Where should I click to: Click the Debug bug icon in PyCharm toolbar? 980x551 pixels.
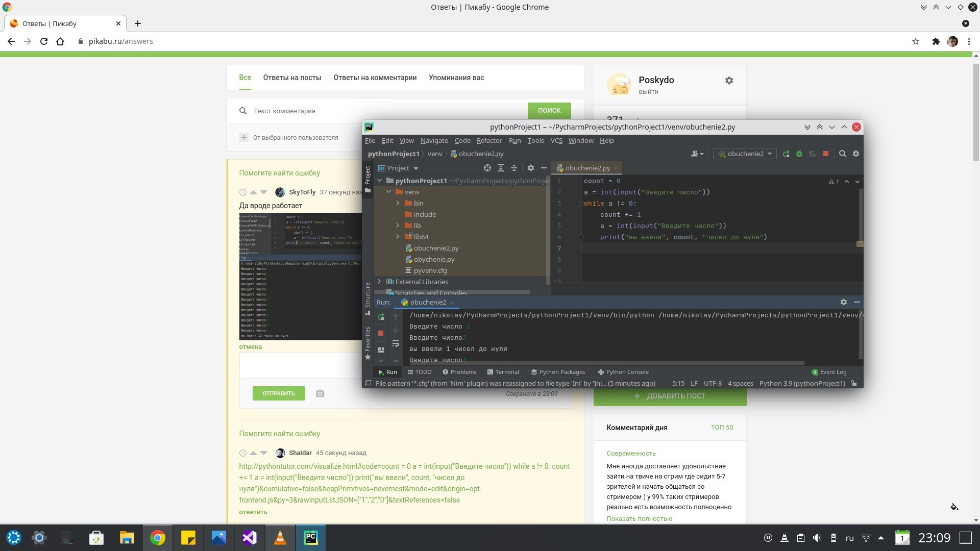[x=799, y=154]
